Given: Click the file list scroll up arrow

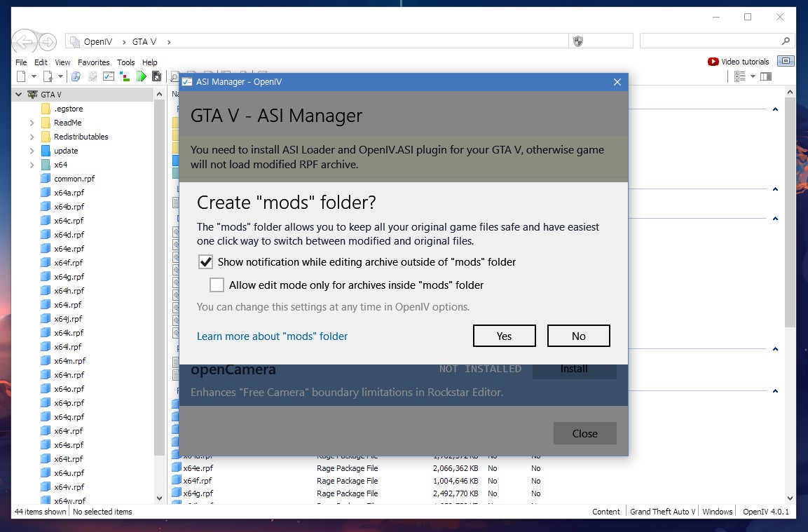Looking at the screenshot, I should [x=790, y=92].
